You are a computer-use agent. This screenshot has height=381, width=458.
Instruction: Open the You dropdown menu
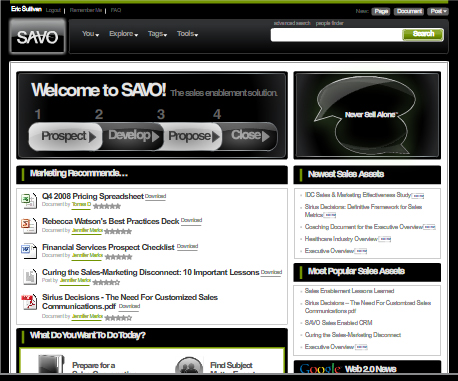pos(90,34)
